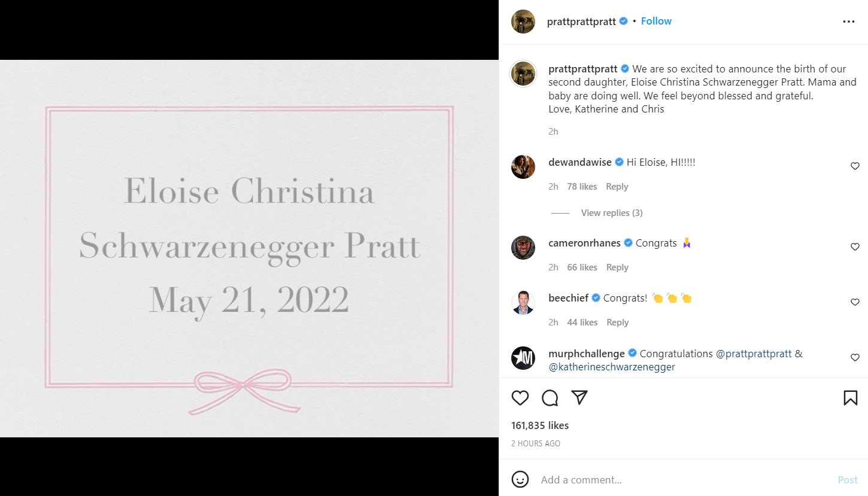
Task: Expand View replies (3) thread
Action: point(612,213)
